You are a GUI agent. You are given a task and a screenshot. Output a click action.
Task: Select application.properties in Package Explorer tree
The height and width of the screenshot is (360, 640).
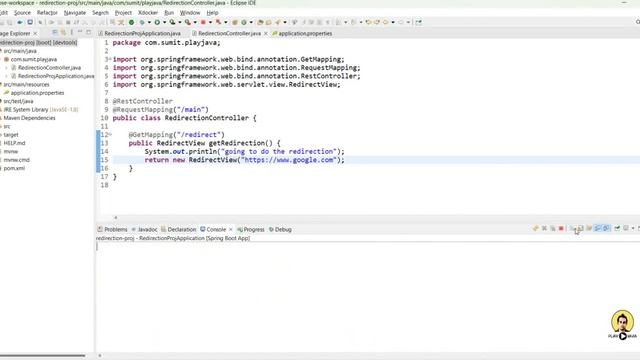tap(37, 93)
